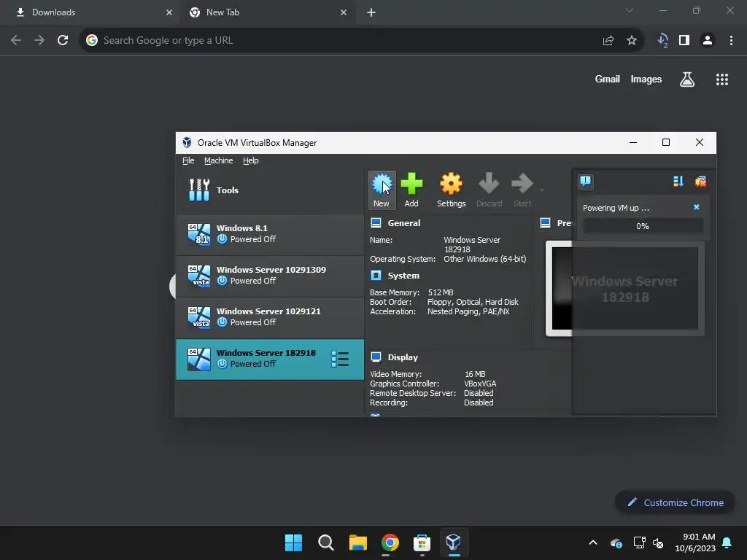Click the Windows 8.1 OS icon
The height and width of the screenshot is (560, 747).
coord(199,234)
